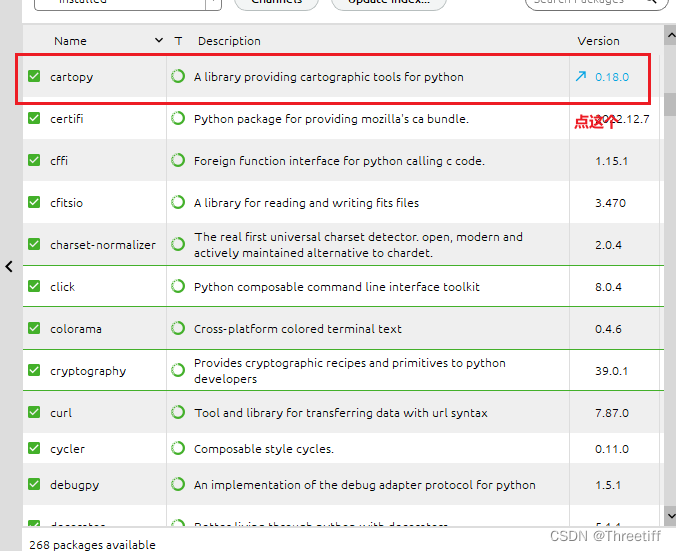676x551 pixels.
Task: Click the upgrade arrow icon for cartopy
Action: coord(581,76)
